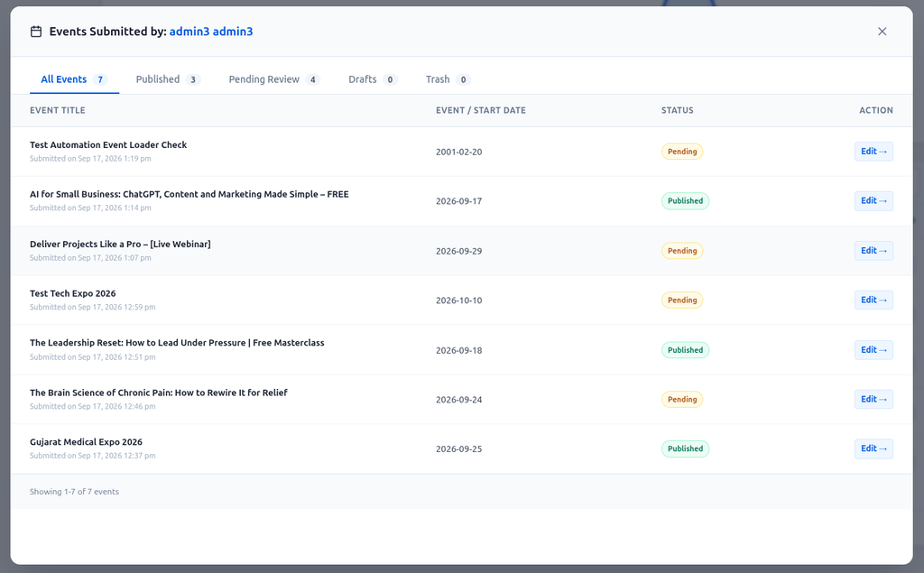This screenshot has width=924, height=573.
Task: Click the Pending badge for Test Tech Expo
Action: 682,300
